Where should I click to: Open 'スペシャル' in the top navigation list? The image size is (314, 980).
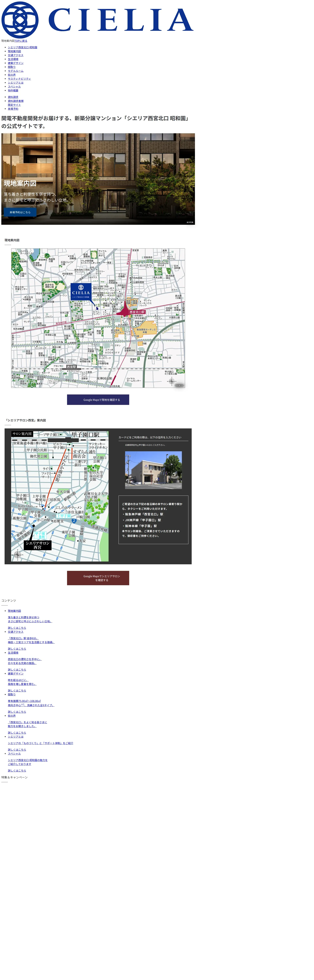pyautogui.click(x=15, y=87)
